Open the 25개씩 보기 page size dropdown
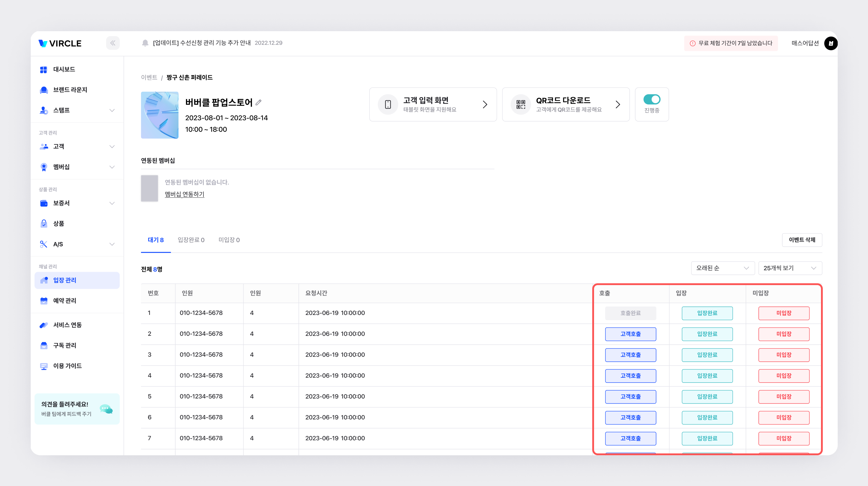This screenshot has height=486, width=868. coord(790,268)
